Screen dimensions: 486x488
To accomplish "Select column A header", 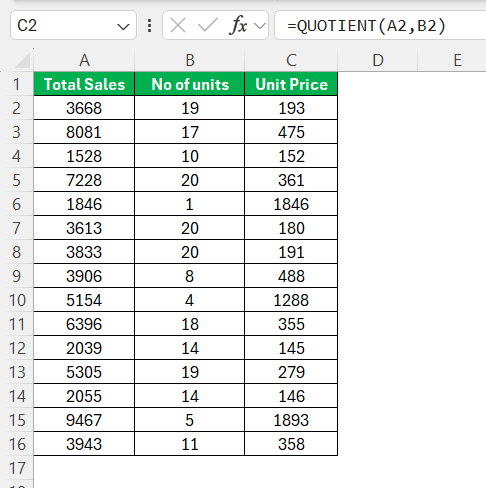I will click(84, 60).
